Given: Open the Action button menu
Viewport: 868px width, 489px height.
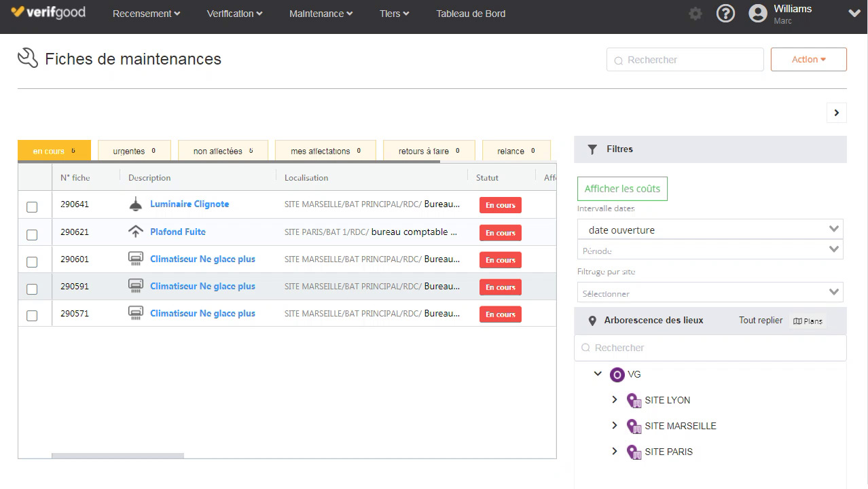Looking at the screenshot, I should tap(808, 60).
